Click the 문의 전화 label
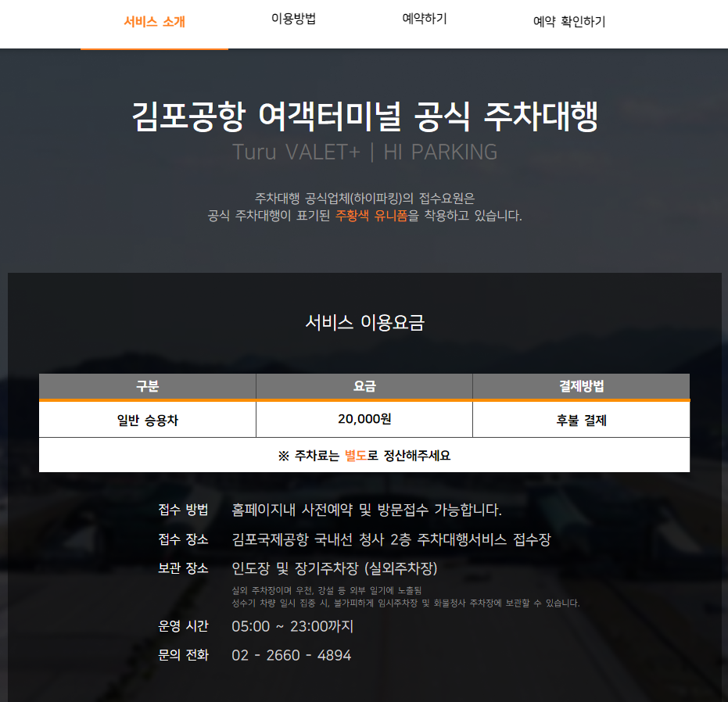728x702 pixels. pyautogui.click(x=184, y=655)
